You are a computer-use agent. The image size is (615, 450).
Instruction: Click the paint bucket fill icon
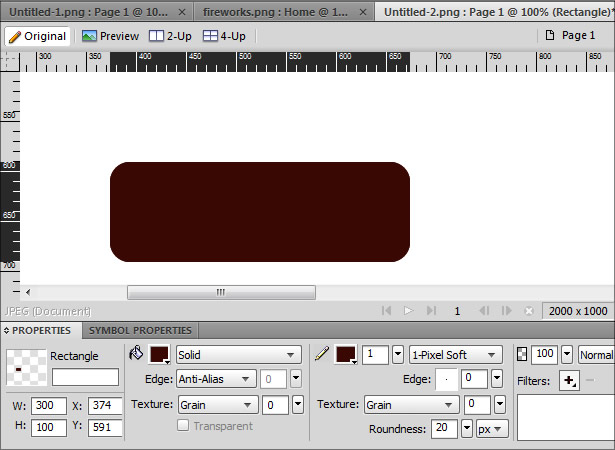click(x=136, y=353)
